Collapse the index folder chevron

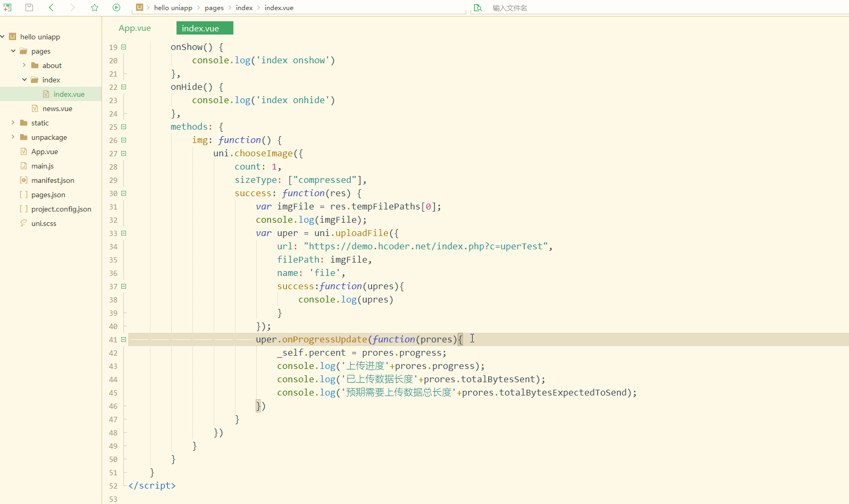click(x=24, y=80)
